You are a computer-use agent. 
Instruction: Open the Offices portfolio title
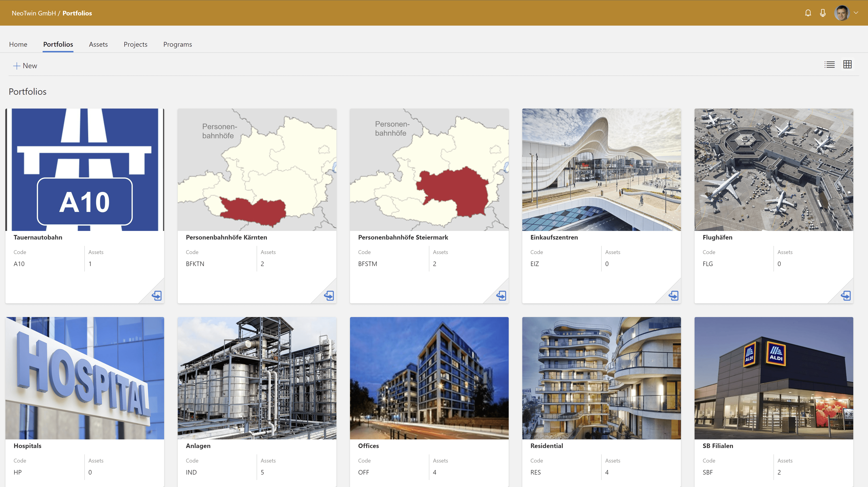click(x=368, y=446)
